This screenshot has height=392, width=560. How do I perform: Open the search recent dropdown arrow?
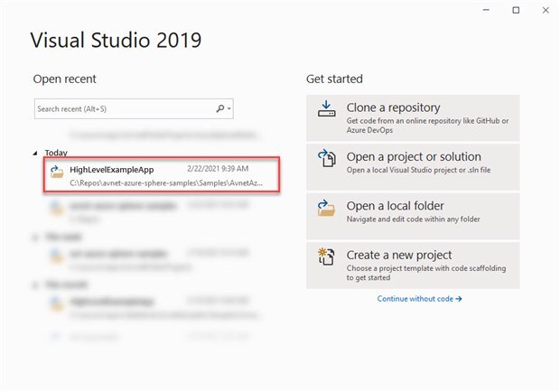click(x=230, y=109)
